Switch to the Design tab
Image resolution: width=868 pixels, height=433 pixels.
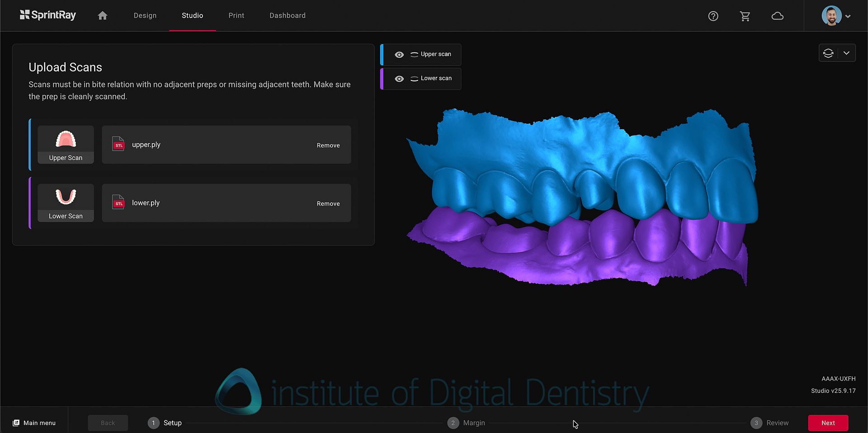pyautogui.click(x=145, y=16)
